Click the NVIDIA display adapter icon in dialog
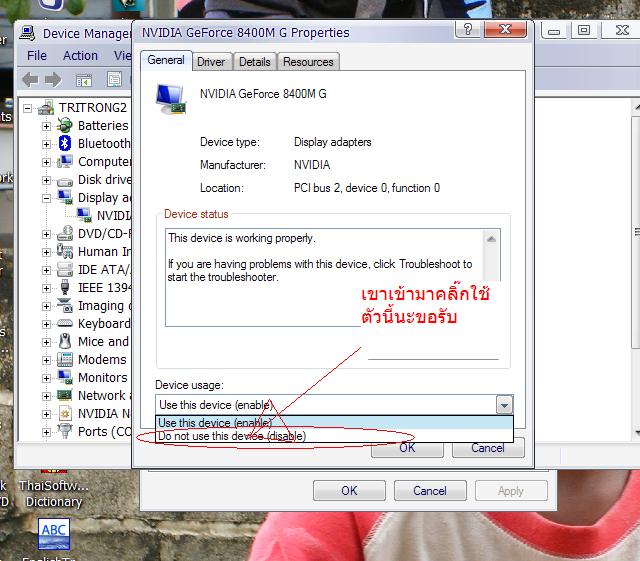 pyautogui.click(x=171, y=99)
